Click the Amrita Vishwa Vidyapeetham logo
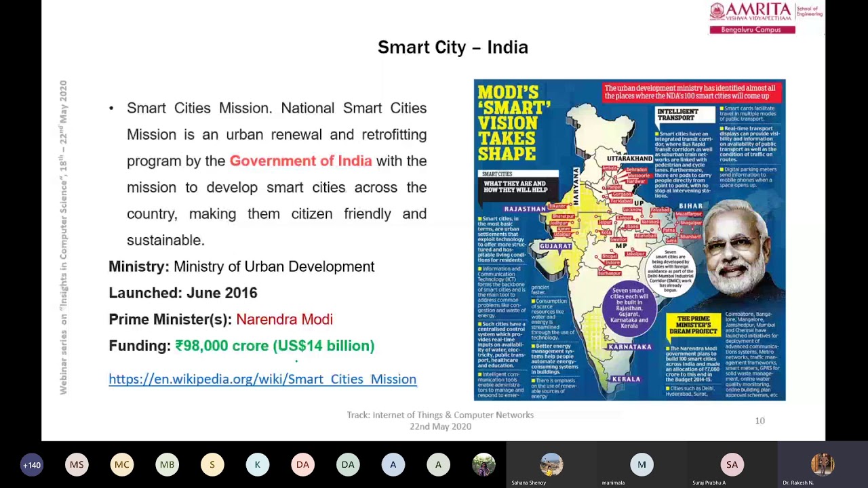The height and width of the screenshot is (488, 868). [x=765, y=12]
